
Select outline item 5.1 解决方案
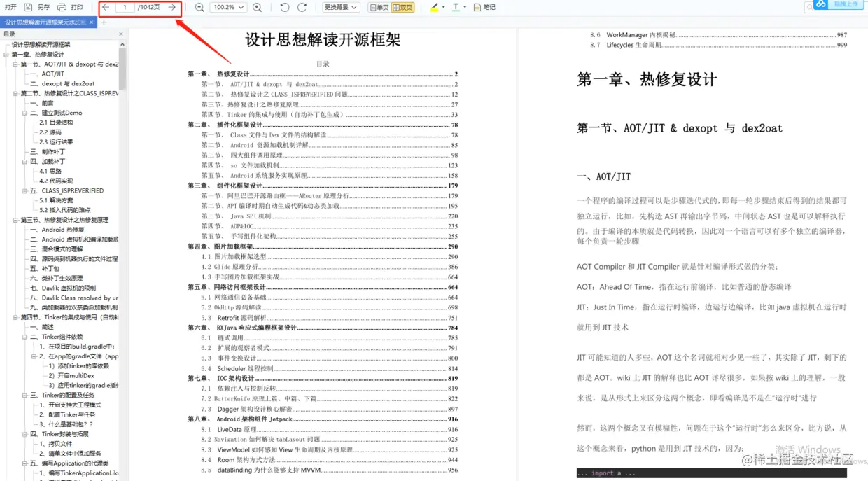[x=56, y=200]
